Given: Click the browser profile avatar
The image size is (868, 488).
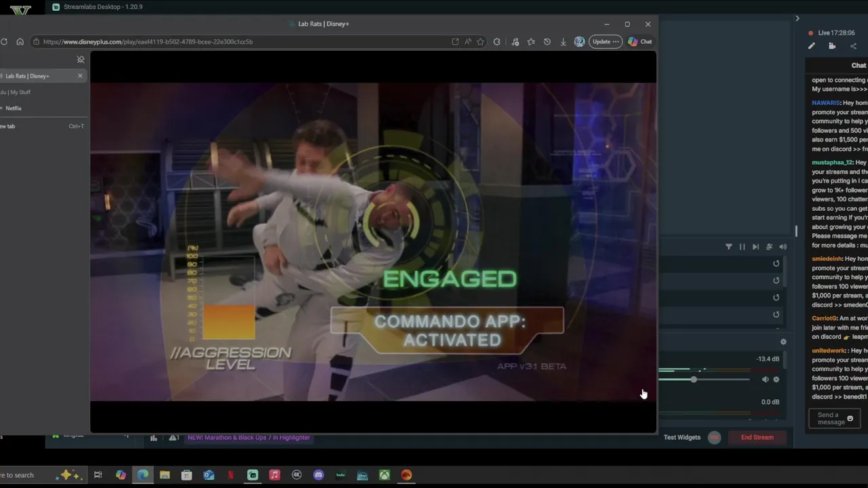Looking at the screenshot, I should point(579,41).
